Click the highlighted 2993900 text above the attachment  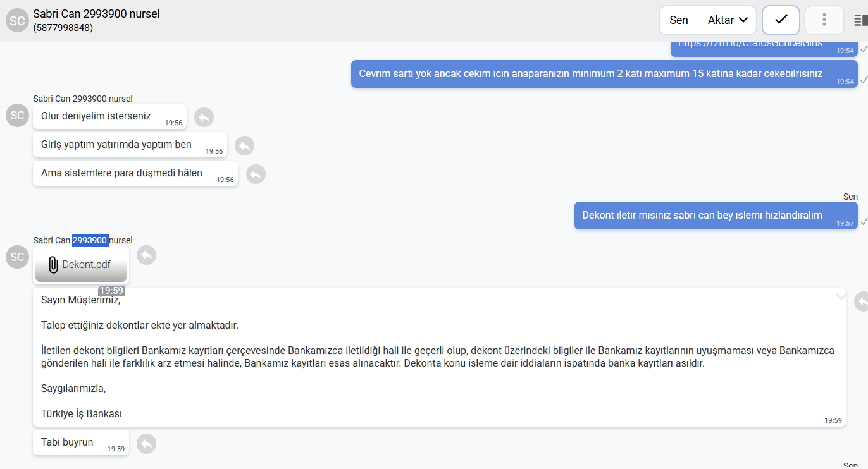coord(90,240)
